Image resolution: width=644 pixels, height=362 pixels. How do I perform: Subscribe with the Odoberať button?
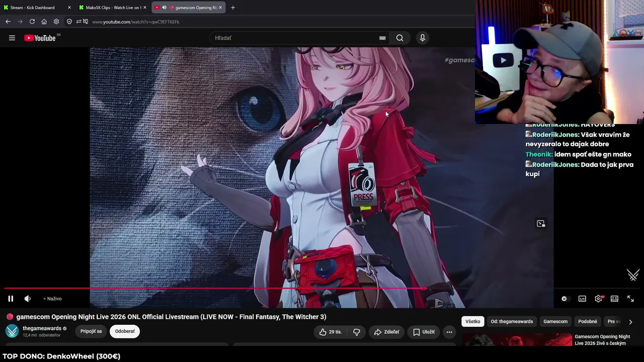(125, 331)
